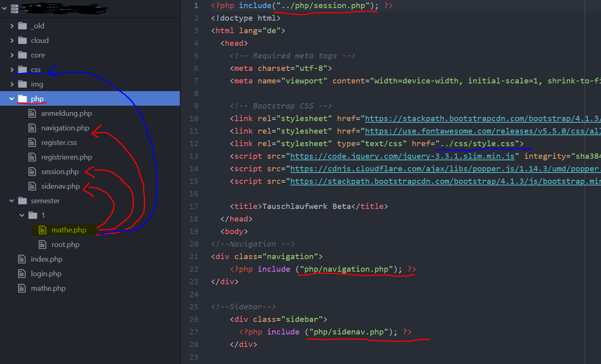The width and height of the screenshot is (601, 364).
Task: Open the jquery slim script link
Action: click(402, 156)
